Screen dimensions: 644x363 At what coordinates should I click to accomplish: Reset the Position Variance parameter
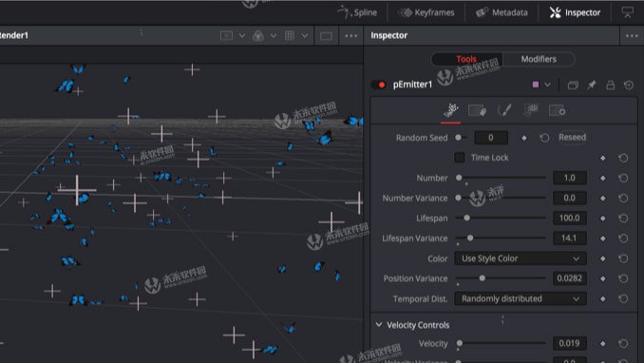(623, 278)
